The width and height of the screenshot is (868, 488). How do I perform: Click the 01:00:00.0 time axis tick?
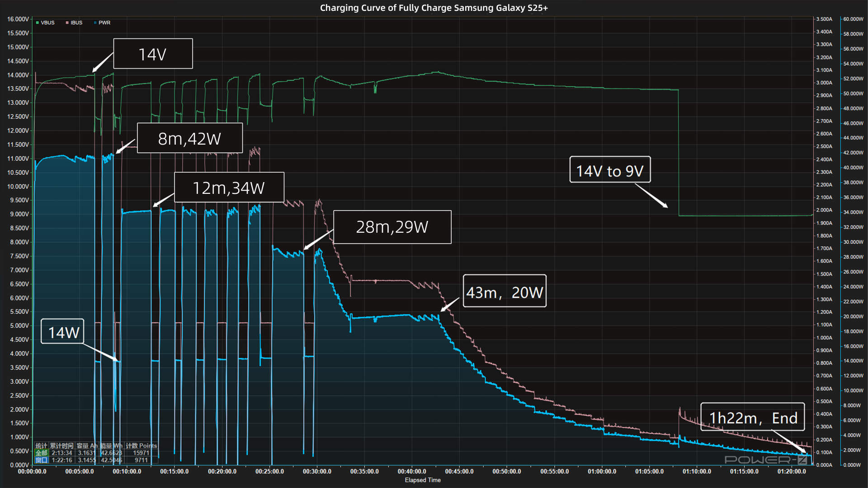point(602,471)
